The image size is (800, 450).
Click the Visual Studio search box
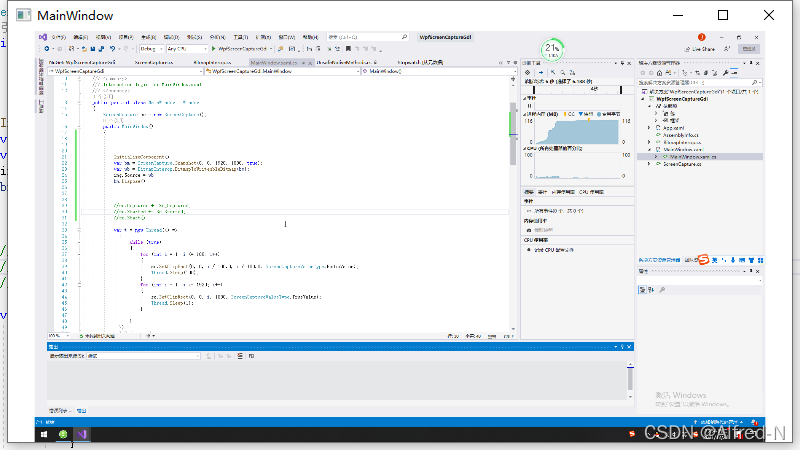[367, 37]
